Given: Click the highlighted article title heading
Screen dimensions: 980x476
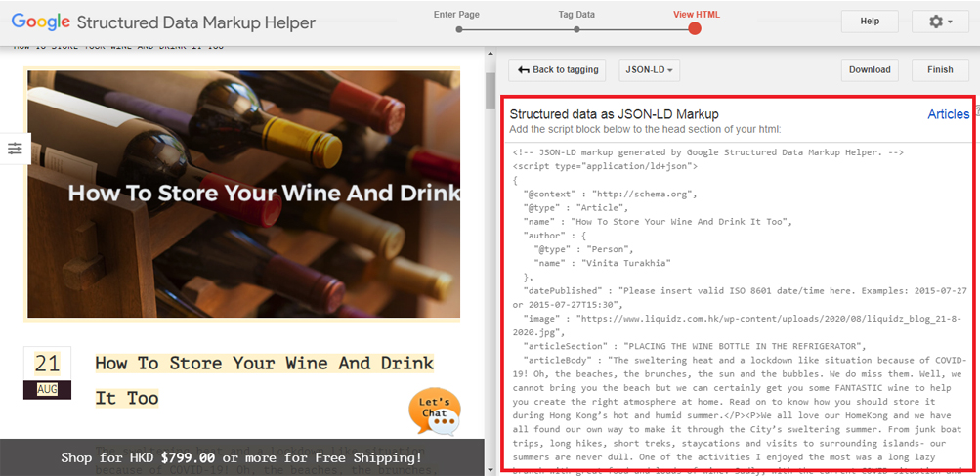Looking at the screenshot, I should pyautogui.click(x=264, y=380).
